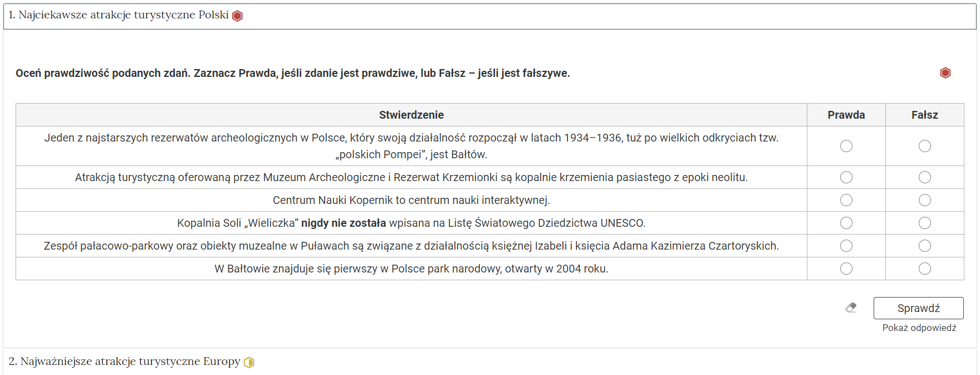Mark Fałsz for the Bałtów archaeological reserve statement

pos(924,146)
